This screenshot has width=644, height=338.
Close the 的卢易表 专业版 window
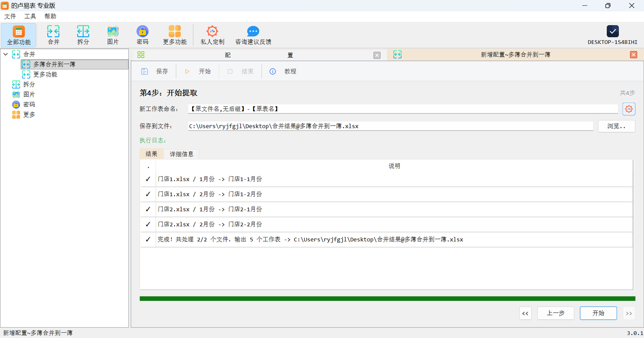[631, 5]
